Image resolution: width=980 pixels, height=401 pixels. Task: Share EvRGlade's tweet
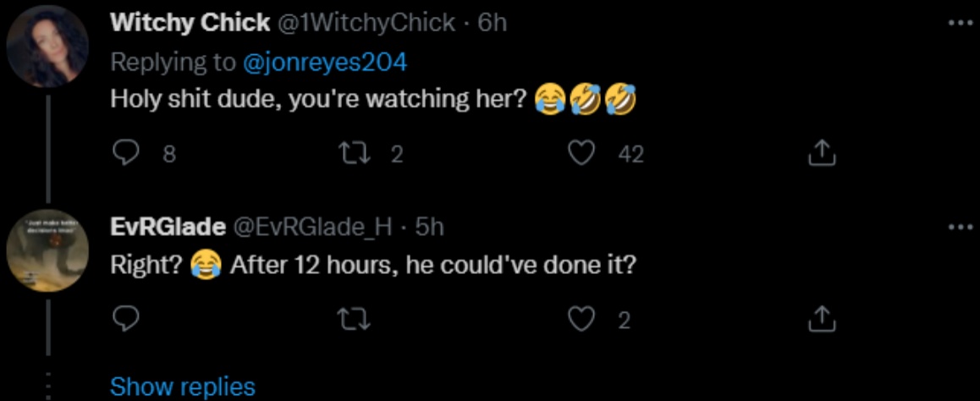pos(820,319)
